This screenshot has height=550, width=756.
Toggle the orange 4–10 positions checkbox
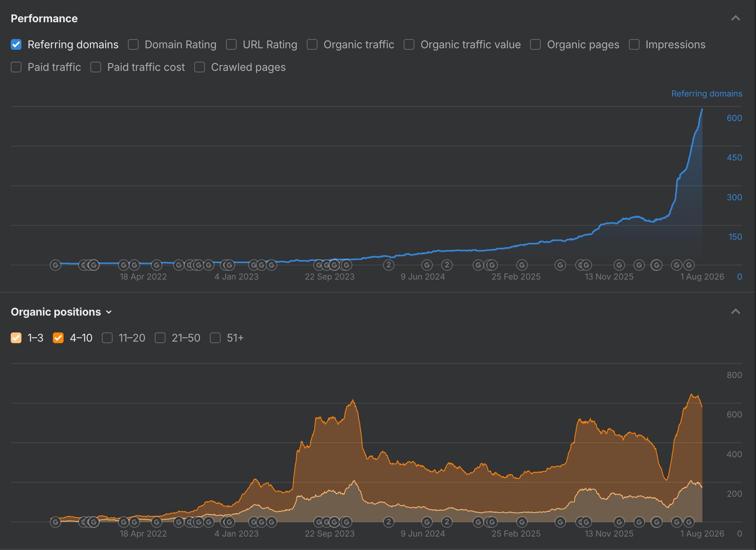click(58, 338)
